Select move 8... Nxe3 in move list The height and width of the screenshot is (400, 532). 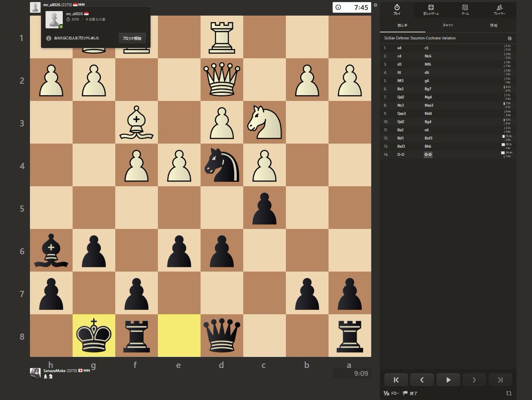[429, 106]
